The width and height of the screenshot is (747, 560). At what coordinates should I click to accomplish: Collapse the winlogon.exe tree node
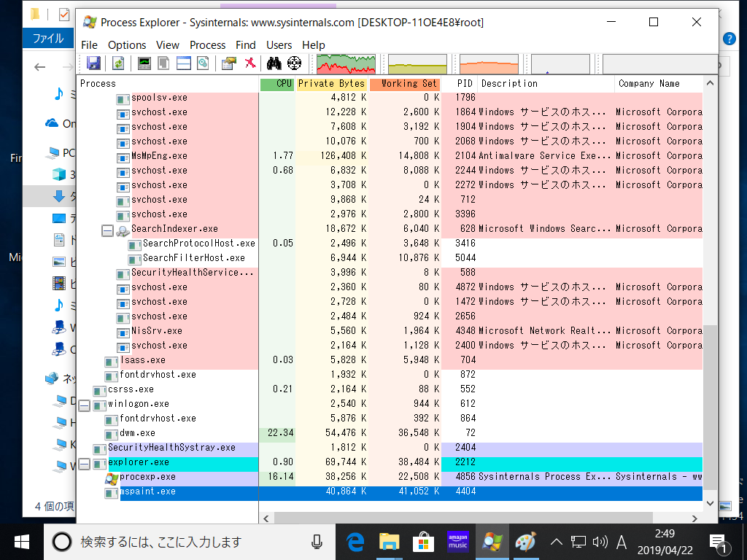(x=85, y=405)
